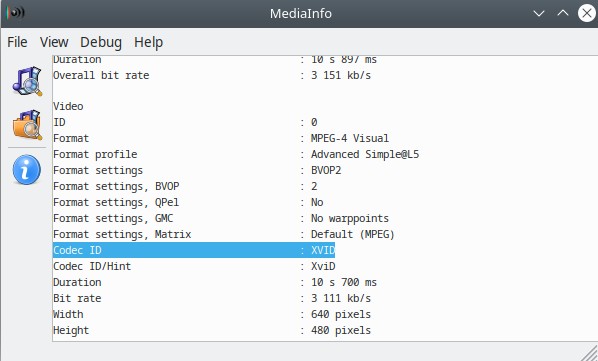598x361 pixels.
Task: Click the Open Folder icon in the sidebar
Action: tap(27, 125)
